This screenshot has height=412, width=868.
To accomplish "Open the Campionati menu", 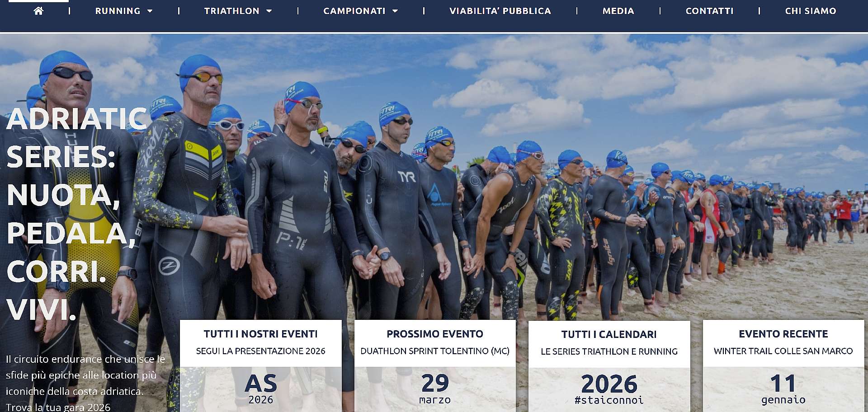I will pos(354,11).
